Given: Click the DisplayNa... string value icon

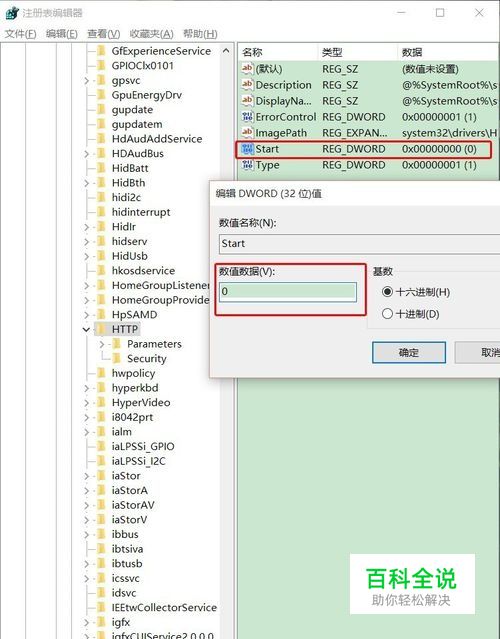Looking at the screenshot, I should click(x=247, y=101).
